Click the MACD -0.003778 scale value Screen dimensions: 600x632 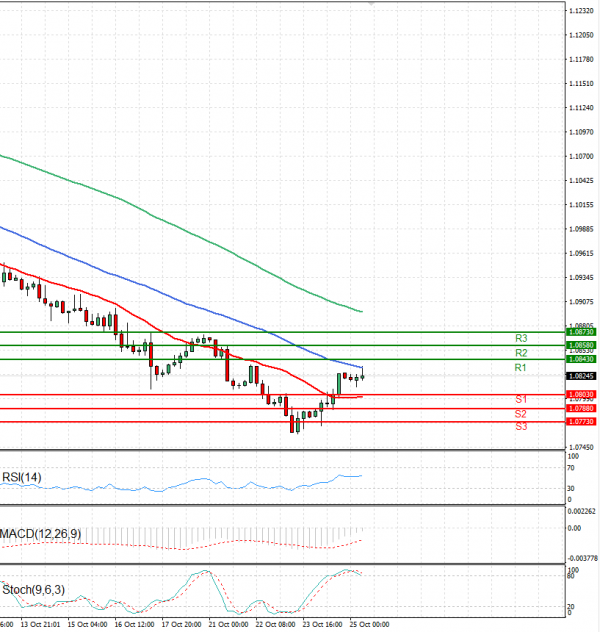[583, 558]
